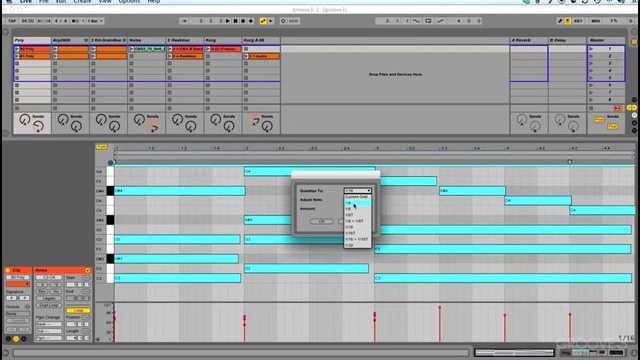The width and height of the screenshot is (640, 360).
Task: Open the File menu
Action: (x=44, y=2)
